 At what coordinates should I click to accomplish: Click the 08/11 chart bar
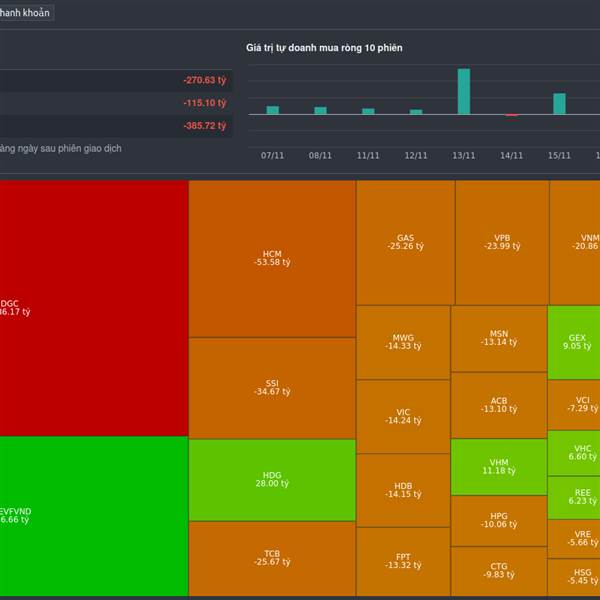click(x=321, y=111)
